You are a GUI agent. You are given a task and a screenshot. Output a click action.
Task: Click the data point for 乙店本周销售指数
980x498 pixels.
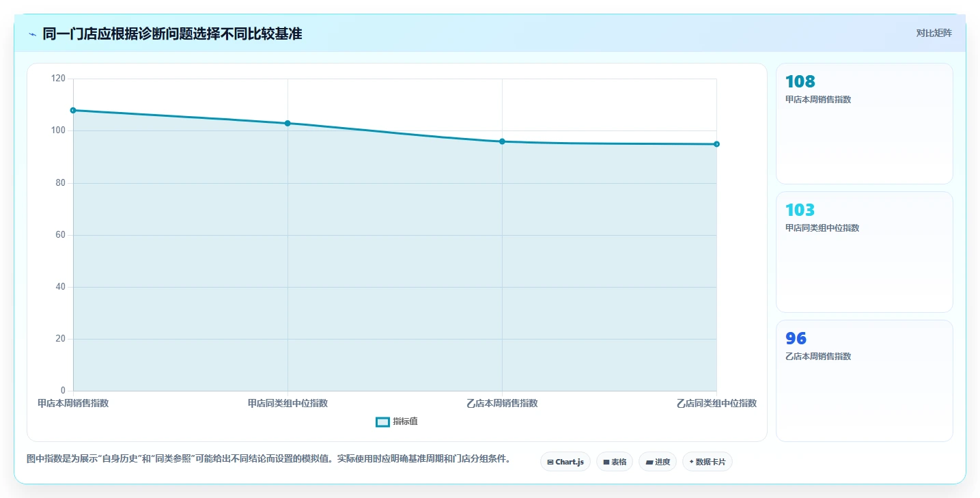502,141
